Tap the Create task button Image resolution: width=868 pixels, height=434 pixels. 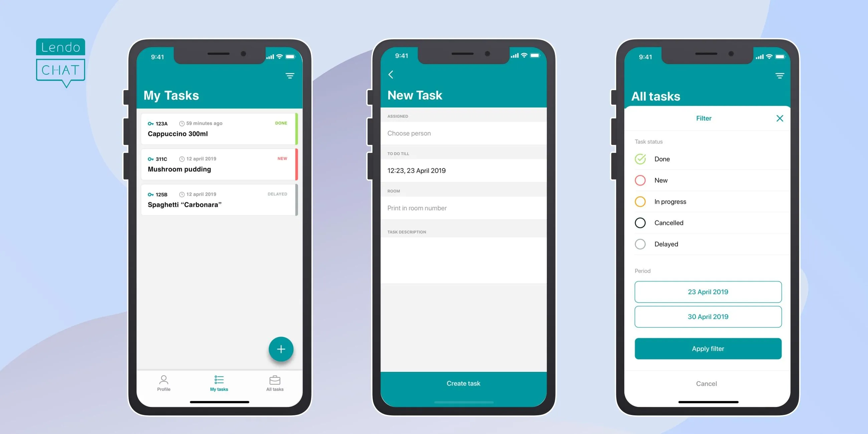click(464, 383)
